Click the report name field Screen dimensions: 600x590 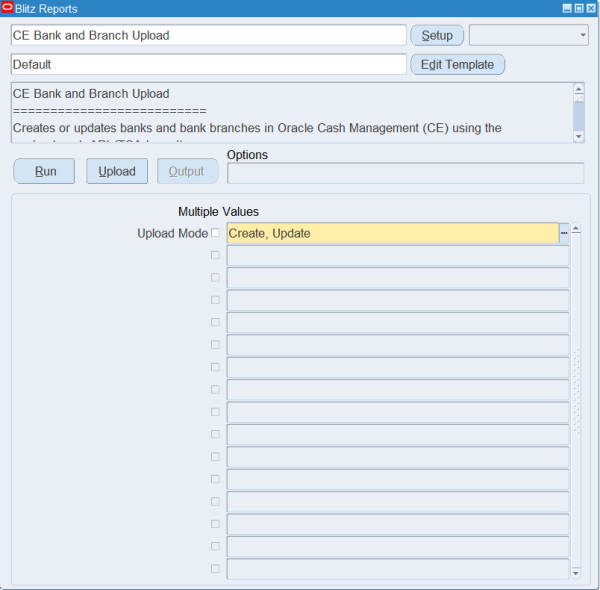point(209,35)
